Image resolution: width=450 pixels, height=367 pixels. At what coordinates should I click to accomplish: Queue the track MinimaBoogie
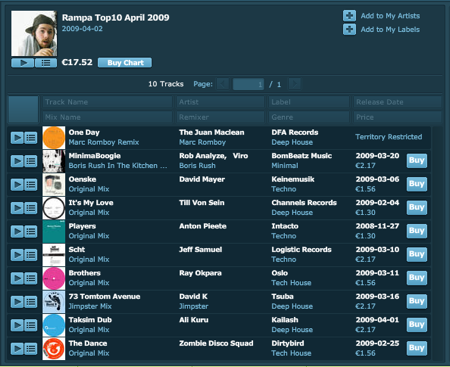[31, 161]
